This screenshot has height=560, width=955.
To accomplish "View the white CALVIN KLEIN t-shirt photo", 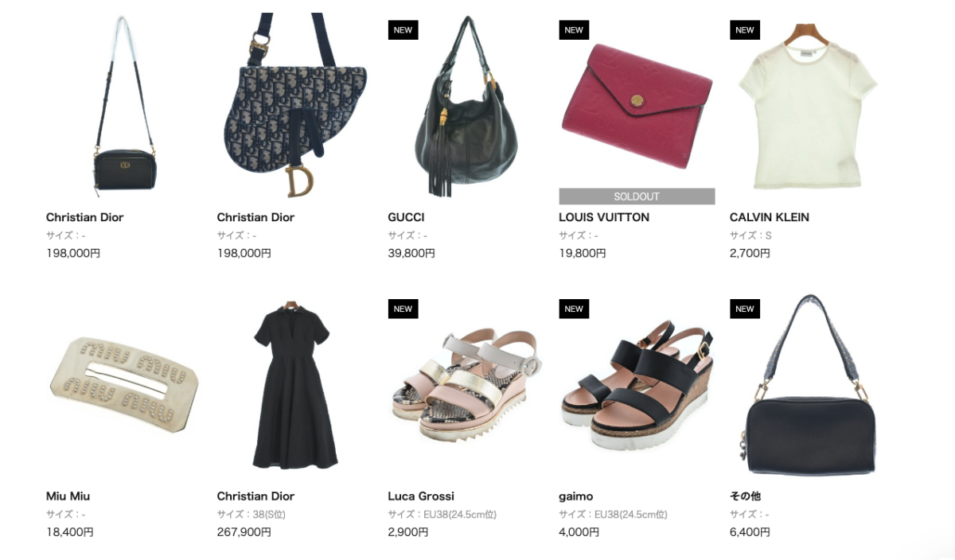I will 808,107.
